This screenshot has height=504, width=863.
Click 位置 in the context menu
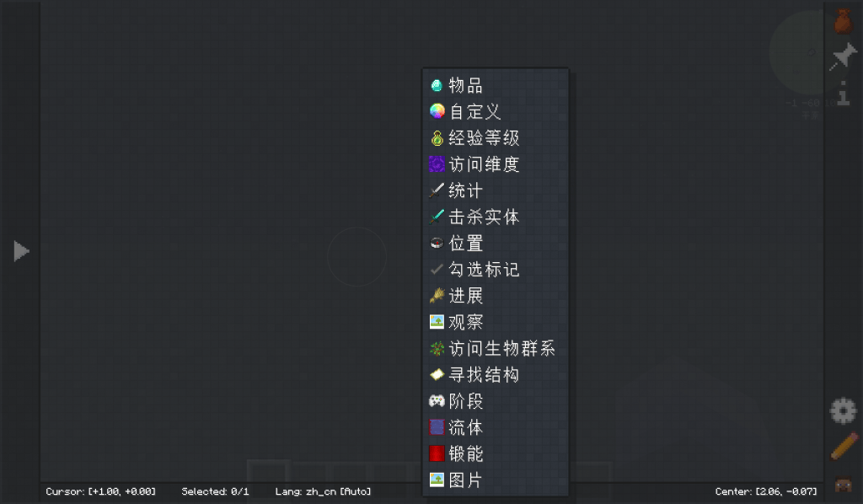pos(465,244)
